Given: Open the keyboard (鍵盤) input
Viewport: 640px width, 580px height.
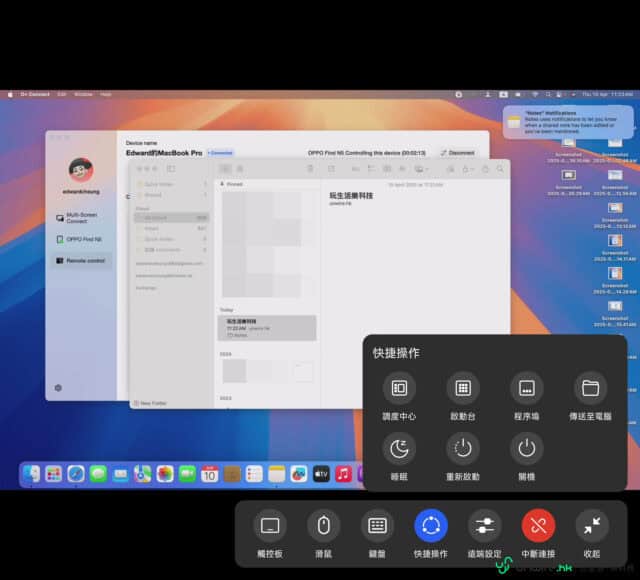Looking at the screenshot, I should point(377,526).
